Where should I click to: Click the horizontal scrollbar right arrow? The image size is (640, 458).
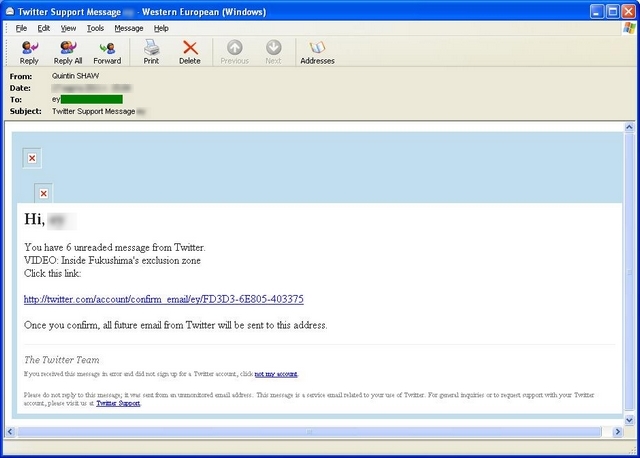618,431
